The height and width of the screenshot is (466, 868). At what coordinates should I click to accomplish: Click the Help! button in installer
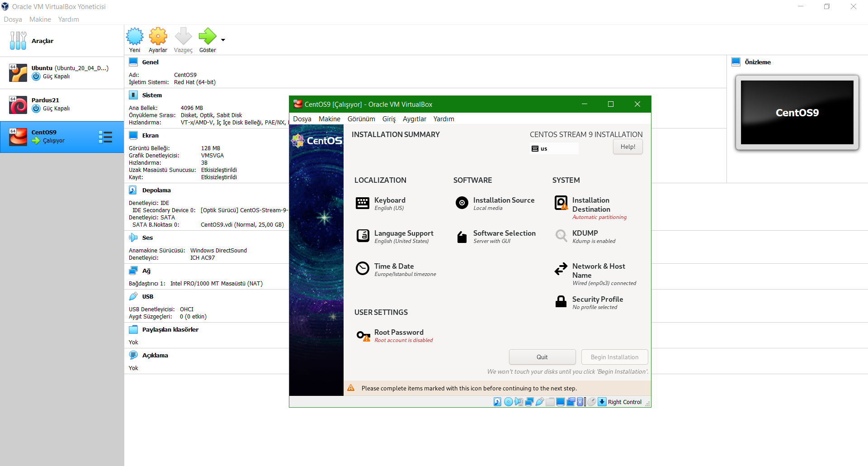[628, 147]
